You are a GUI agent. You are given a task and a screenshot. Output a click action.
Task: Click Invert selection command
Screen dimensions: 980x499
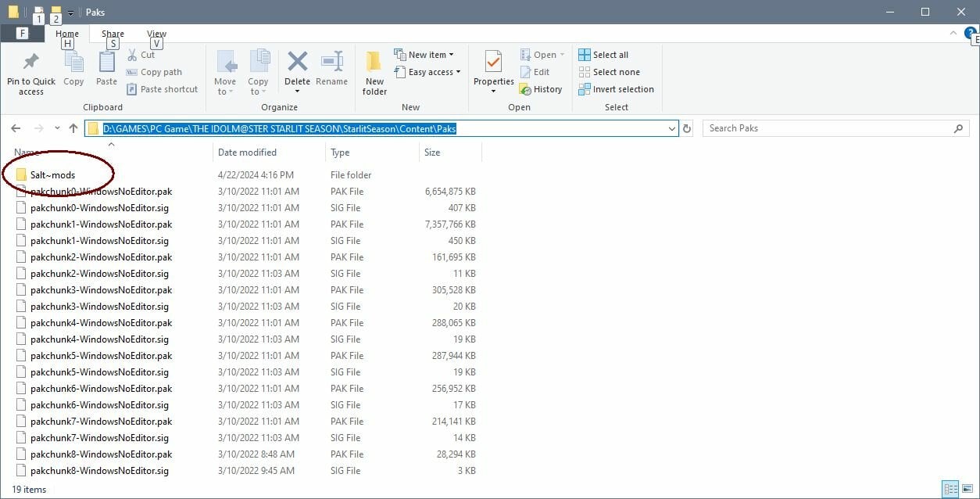coord(616,89)
